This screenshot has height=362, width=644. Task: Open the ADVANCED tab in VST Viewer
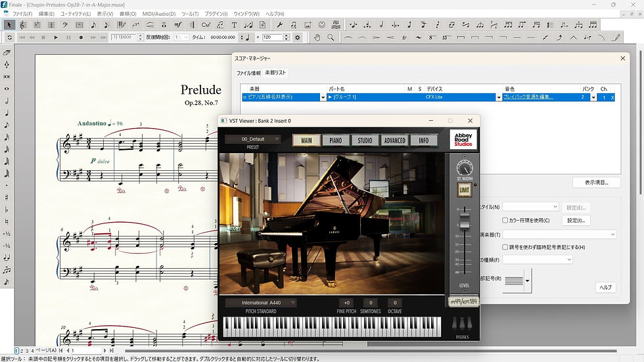pos(394,141)
